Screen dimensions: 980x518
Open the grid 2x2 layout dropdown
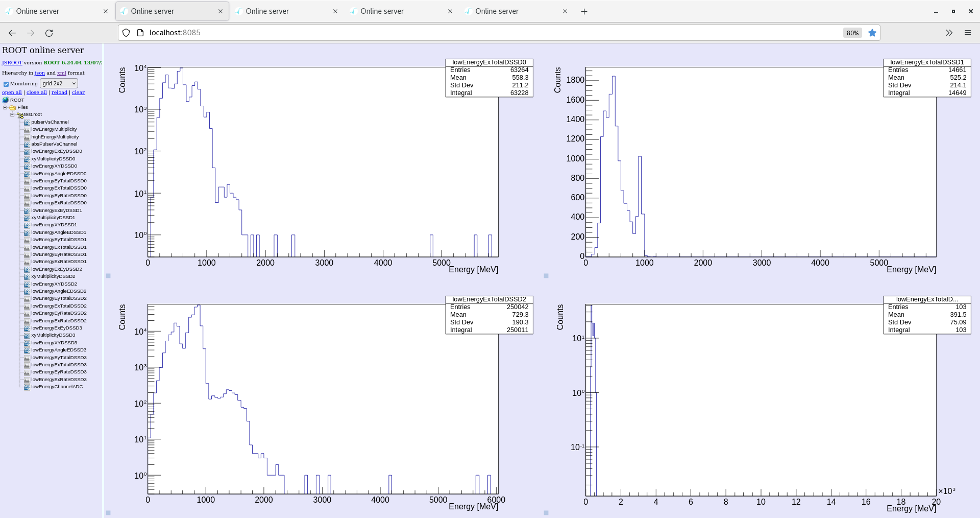tap(58, 83)
